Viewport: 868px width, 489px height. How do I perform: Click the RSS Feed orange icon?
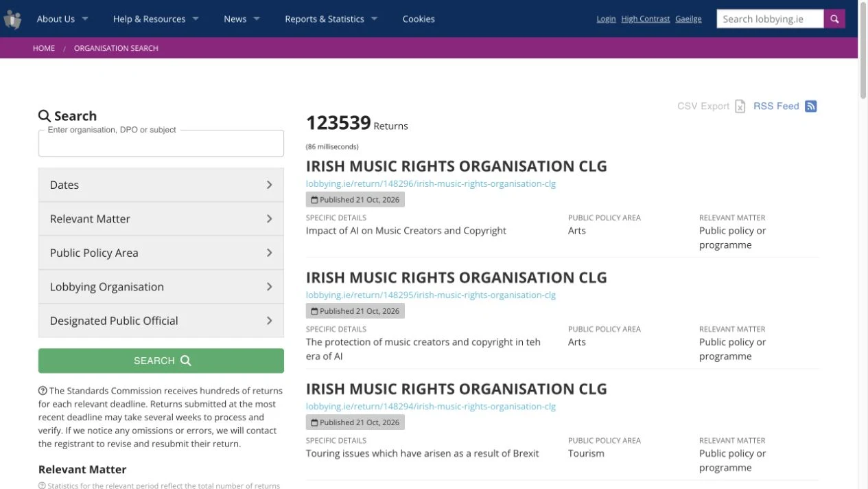(811, 106)
